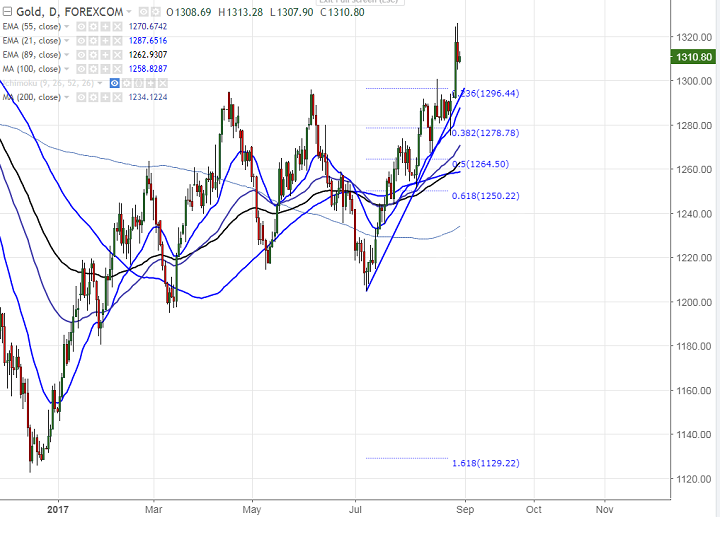Remove the EMA (55, close) indicator
Image resolution: width=725 pixels, height=543 pixels.
(117, 27)
